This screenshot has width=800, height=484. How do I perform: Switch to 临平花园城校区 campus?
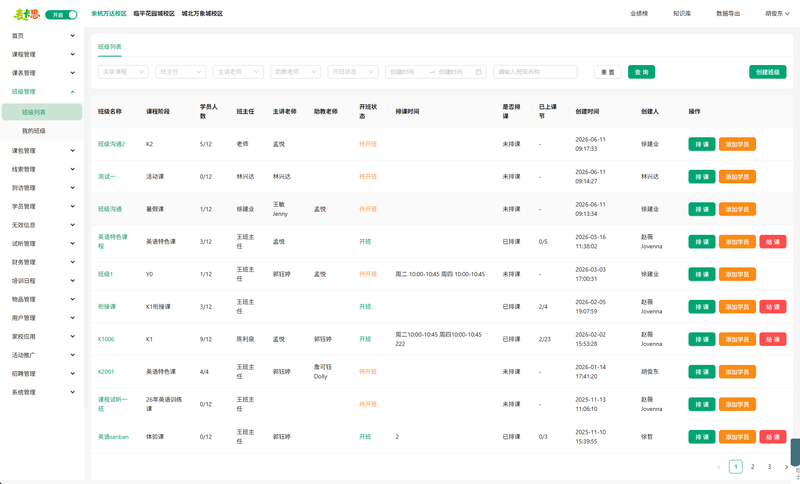tap(154, 14)
